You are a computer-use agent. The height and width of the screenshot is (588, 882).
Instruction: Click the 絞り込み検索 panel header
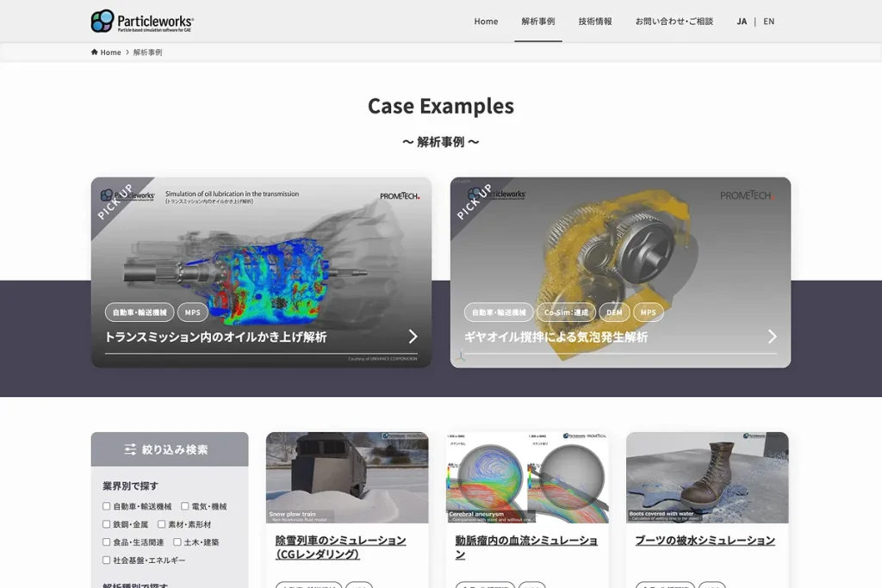coord(170,449)
